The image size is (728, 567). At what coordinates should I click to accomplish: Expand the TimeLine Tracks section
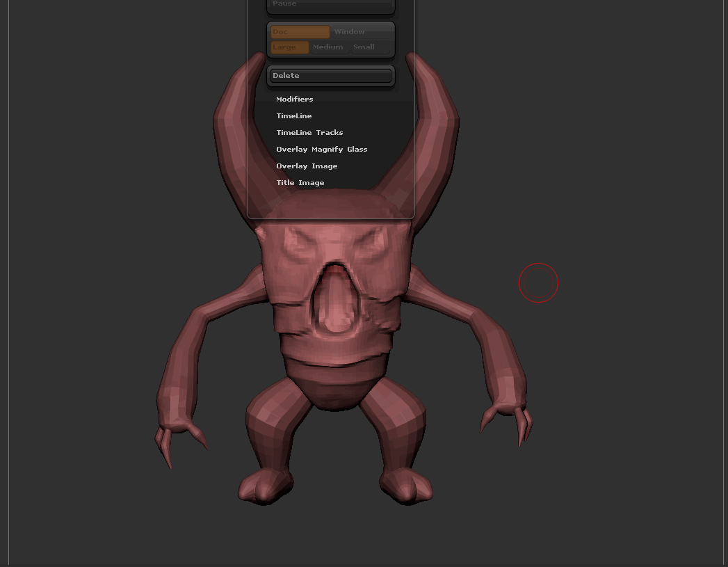pyautogui.click(x=309, y=133)
